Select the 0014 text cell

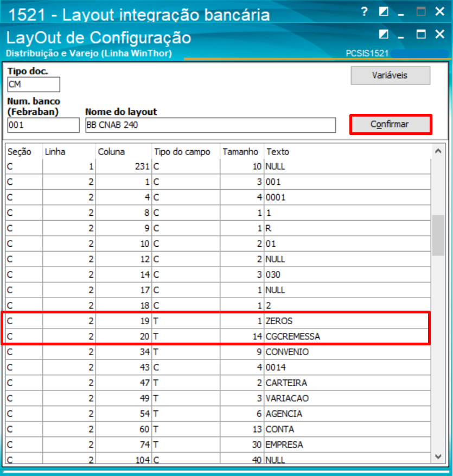click(x=347, y=368)
